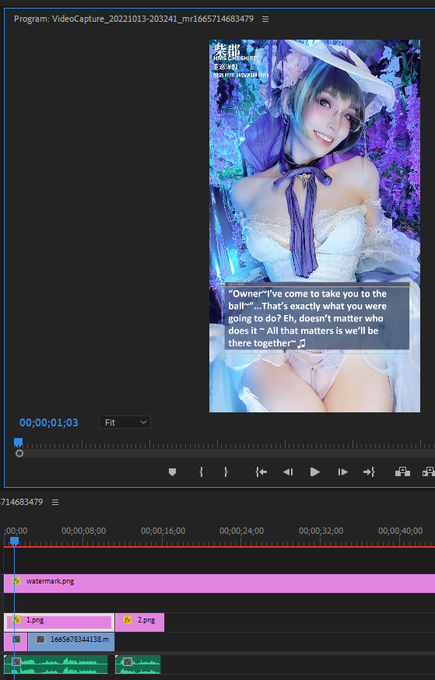Click the 00;00;24;00 ruler mark

point(242,531)
